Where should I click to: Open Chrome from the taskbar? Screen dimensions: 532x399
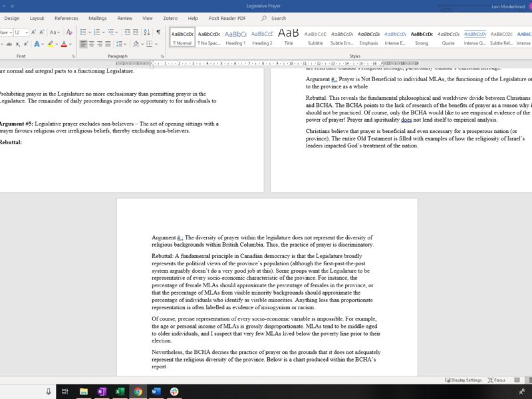[138, 392]
